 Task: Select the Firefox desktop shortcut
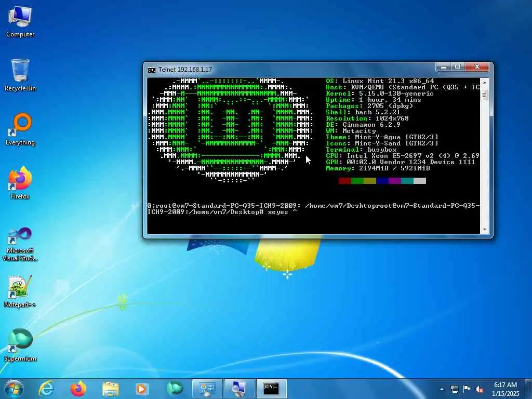20,183
